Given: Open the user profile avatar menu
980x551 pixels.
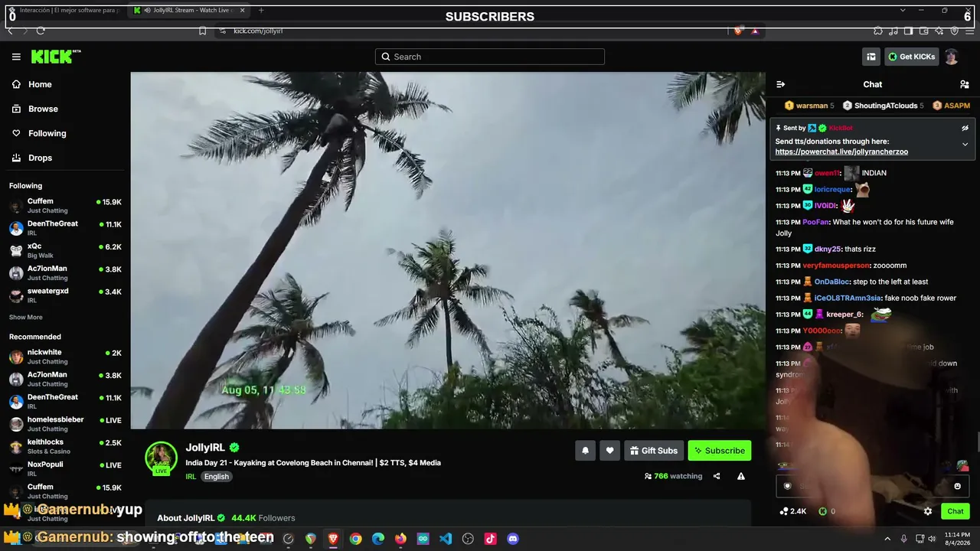Looking at the screenshot, I should 951,57.
